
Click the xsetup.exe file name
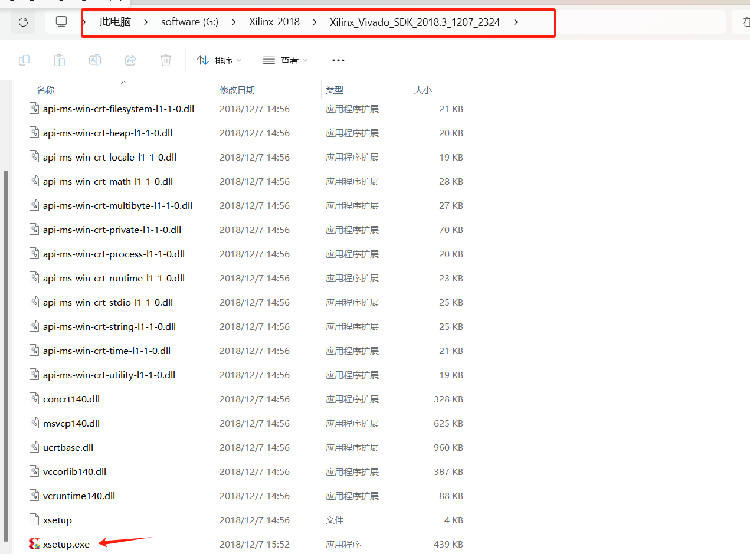click(x=66, y=544)
